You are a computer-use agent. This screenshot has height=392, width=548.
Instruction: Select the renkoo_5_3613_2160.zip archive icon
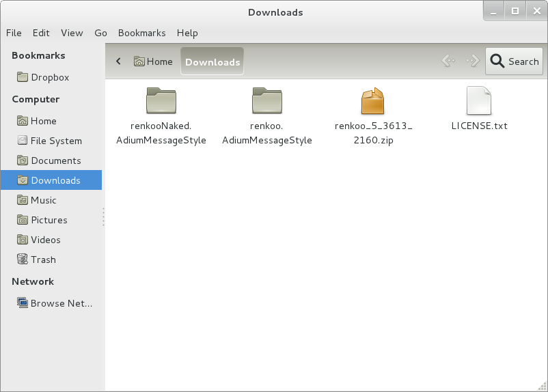(373, 101)
